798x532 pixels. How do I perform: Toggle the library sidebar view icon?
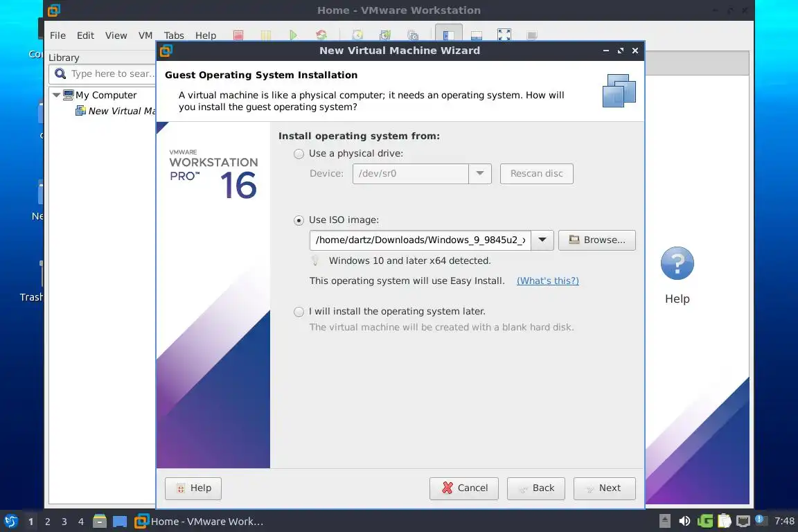point(448,35)
